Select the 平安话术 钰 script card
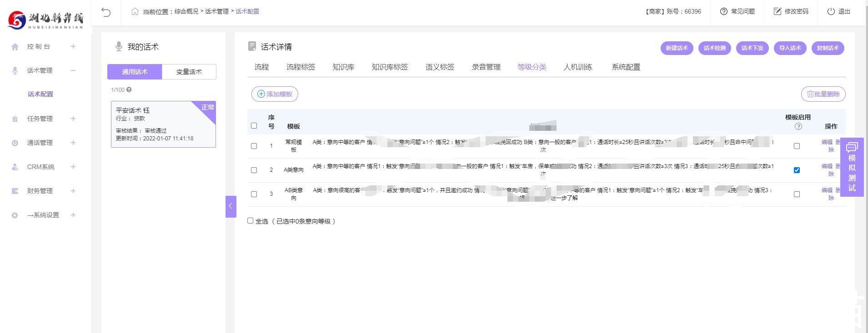868x333 pixels. 163,124
